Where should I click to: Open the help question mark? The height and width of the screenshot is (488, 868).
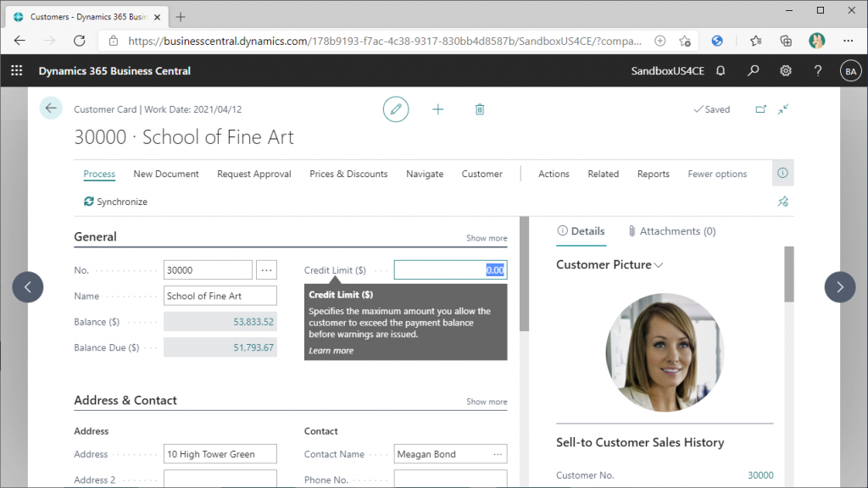tap(818, 71)
